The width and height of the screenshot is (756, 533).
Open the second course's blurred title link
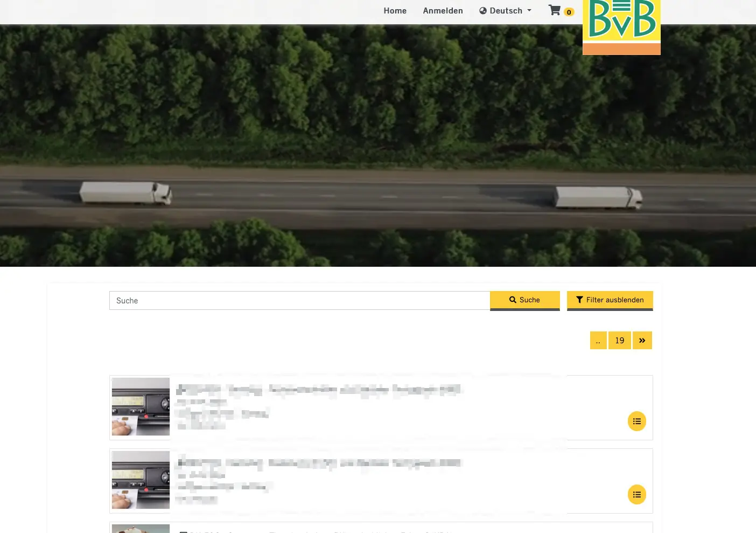pyautogui.click(x=318, y=463)
